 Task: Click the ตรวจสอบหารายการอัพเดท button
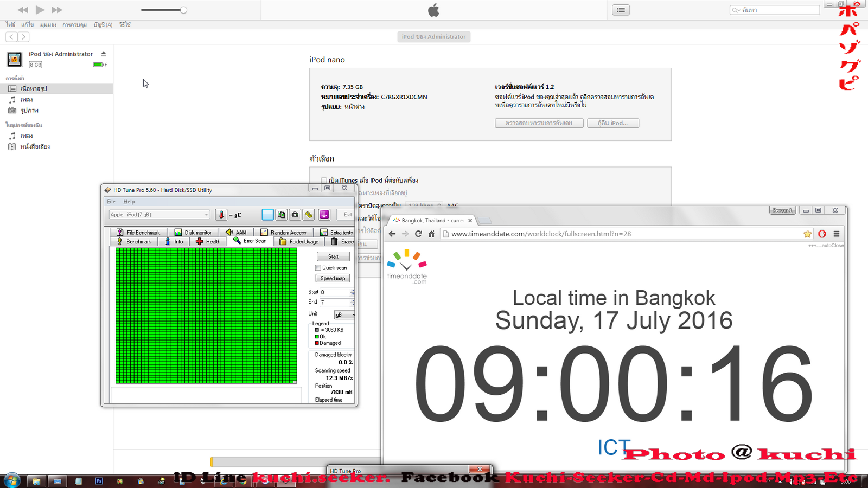[x=539, y=123]
